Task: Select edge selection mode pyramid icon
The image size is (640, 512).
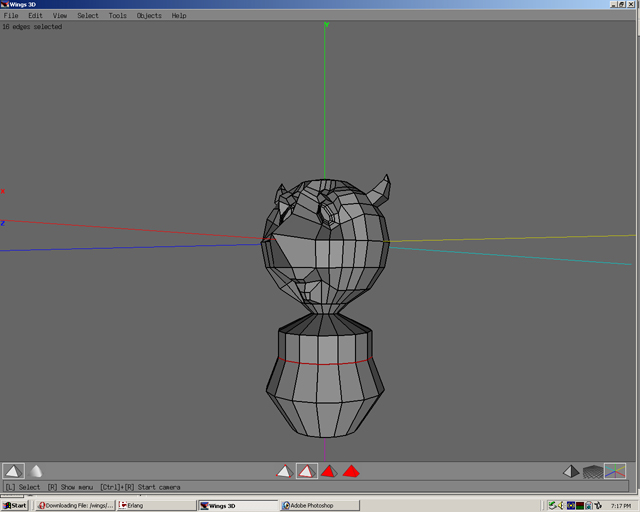Action: coord(307,471)
